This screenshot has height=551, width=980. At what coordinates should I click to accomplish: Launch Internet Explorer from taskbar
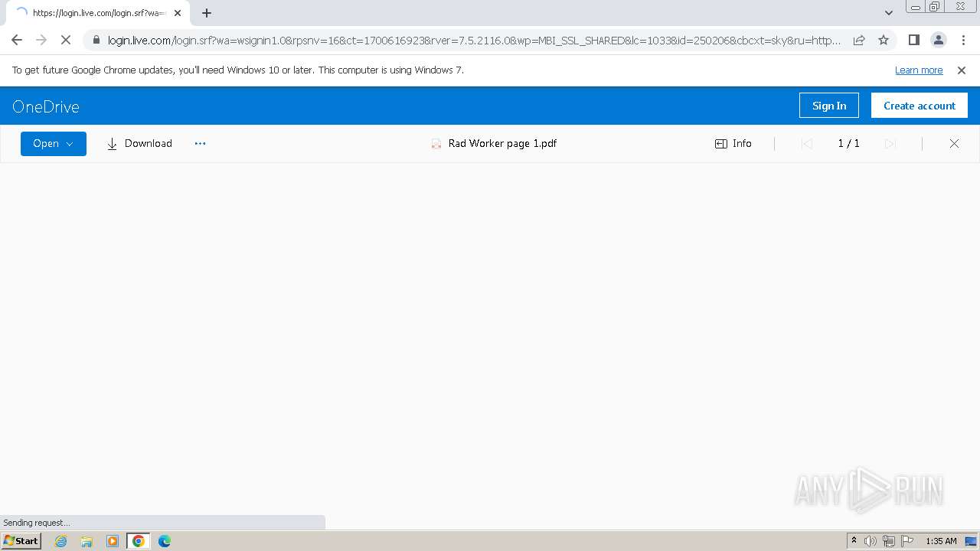pyautogui.click(x=61, y=541)
